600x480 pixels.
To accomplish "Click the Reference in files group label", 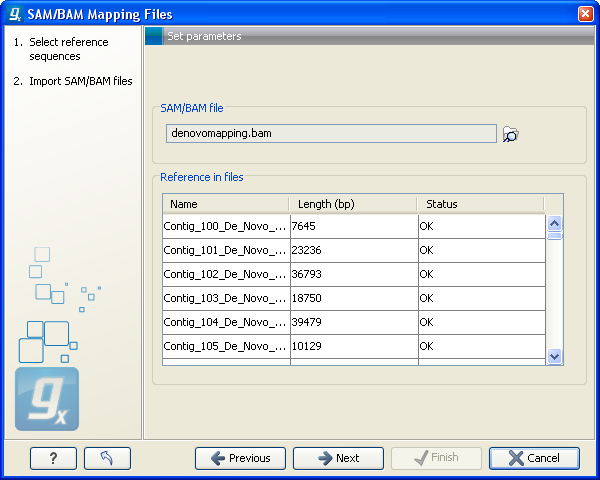I will pyautogui.click(x=202, y=177).
